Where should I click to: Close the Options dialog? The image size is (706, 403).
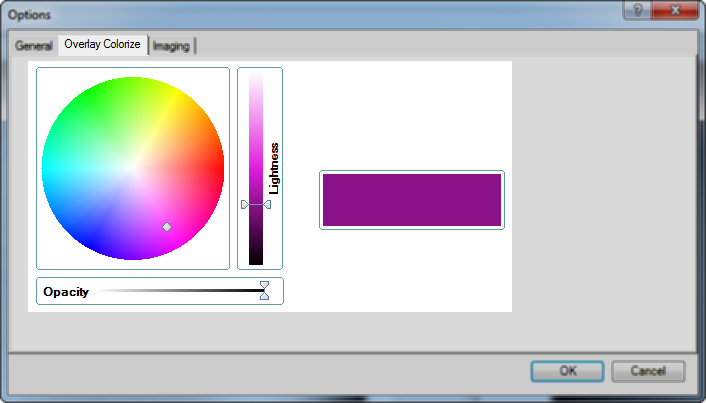(x=675, y=10)
